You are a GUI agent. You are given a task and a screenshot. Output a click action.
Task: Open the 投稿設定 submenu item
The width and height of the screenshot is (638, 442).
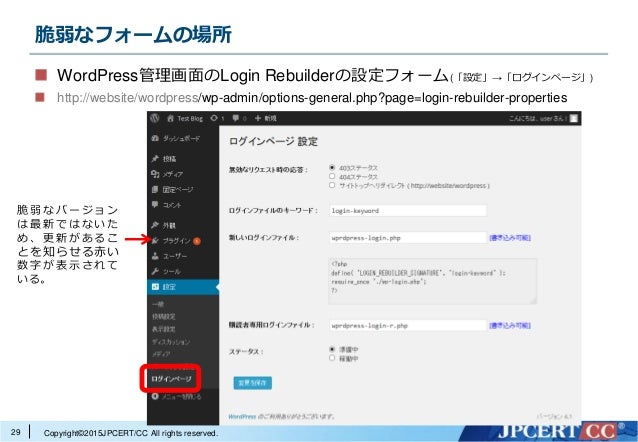[x=164, y=317]
